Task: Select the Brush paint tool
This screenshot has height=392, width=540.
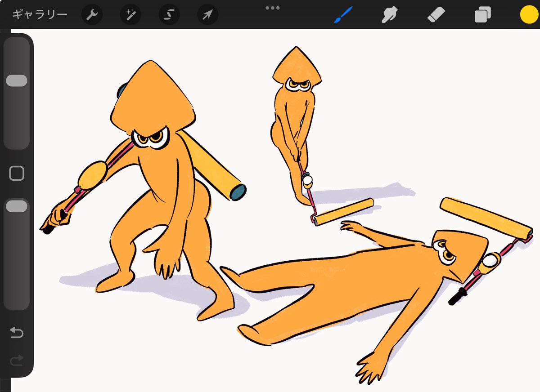Action: pyautogui.click(x=343, y=15)
